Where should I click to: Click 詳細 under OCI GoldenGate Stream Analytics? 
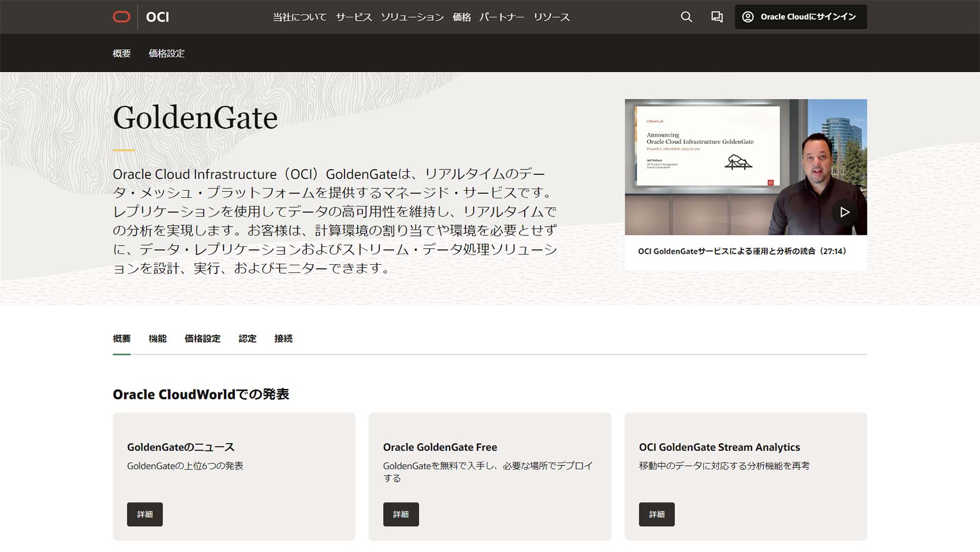657,514
